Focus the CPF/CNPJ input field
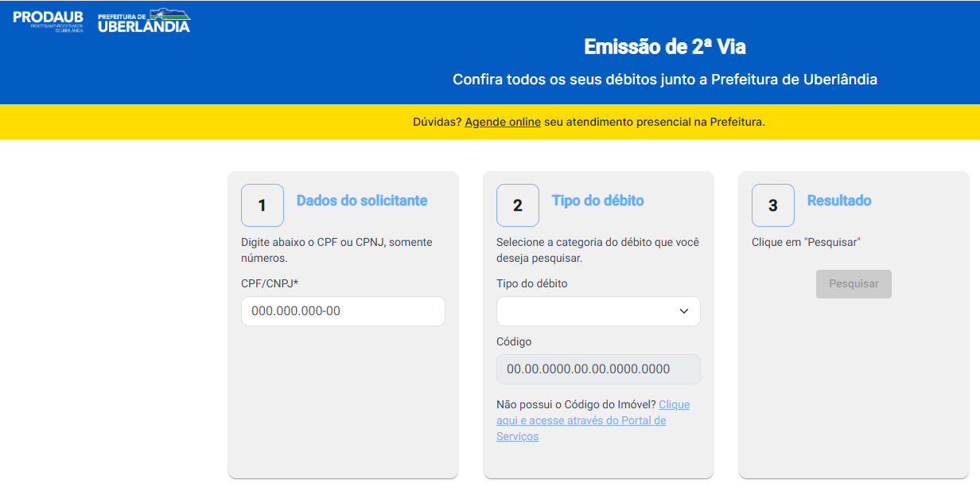Viewport: 980px width, 499px height. (x=342, y=311)
